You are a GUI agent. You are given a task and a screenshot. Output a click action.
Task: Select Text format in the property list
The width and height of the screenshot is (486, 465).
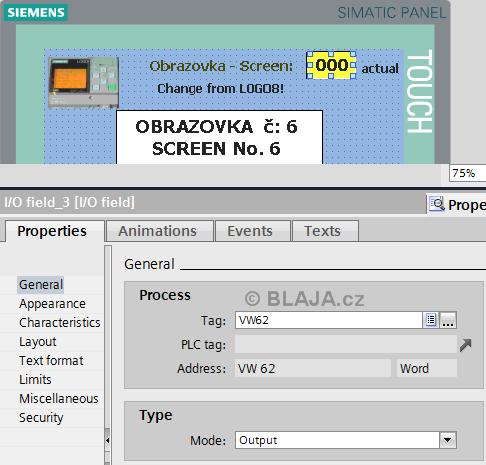pos(51,361)
